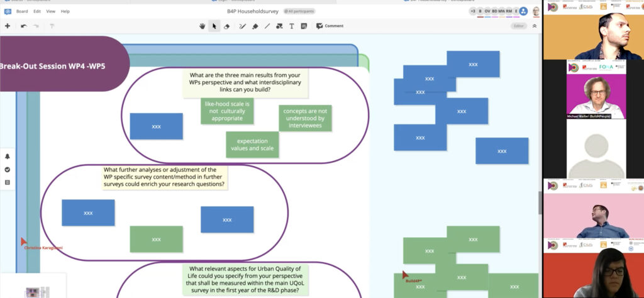The width and height of the screenshot is (644, 298).
Task: Click the board minimap thumbnail
Action: coord(37,292)
